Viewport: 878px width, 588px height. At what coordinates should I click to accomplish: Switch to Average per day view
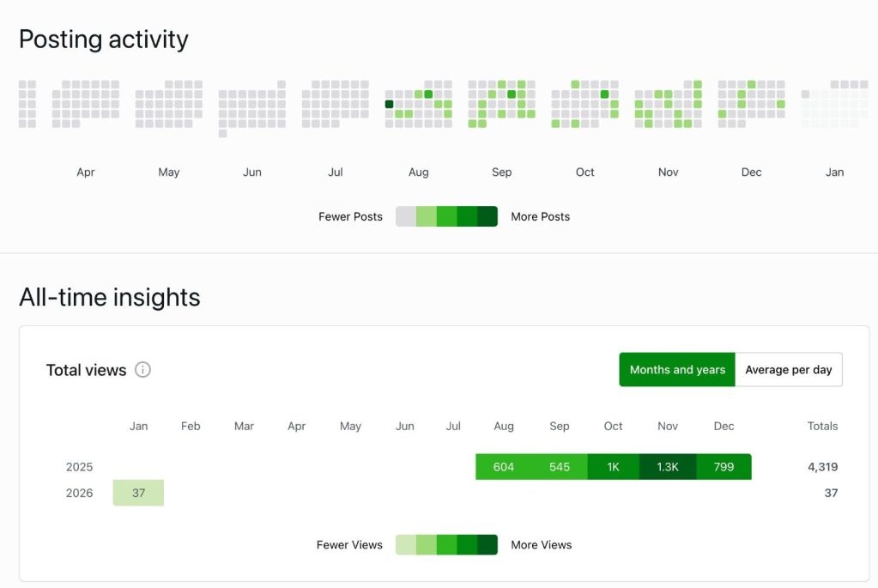[788, 370]
